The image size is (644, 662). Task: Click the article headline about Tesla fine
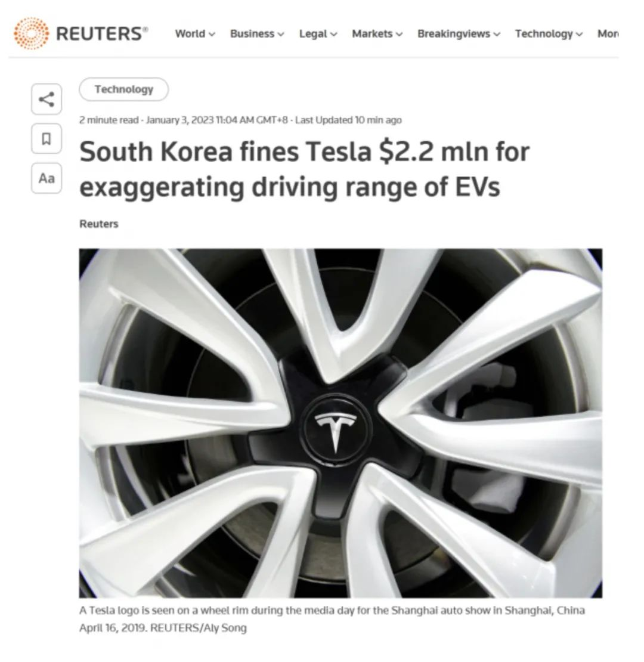[304, 169]
